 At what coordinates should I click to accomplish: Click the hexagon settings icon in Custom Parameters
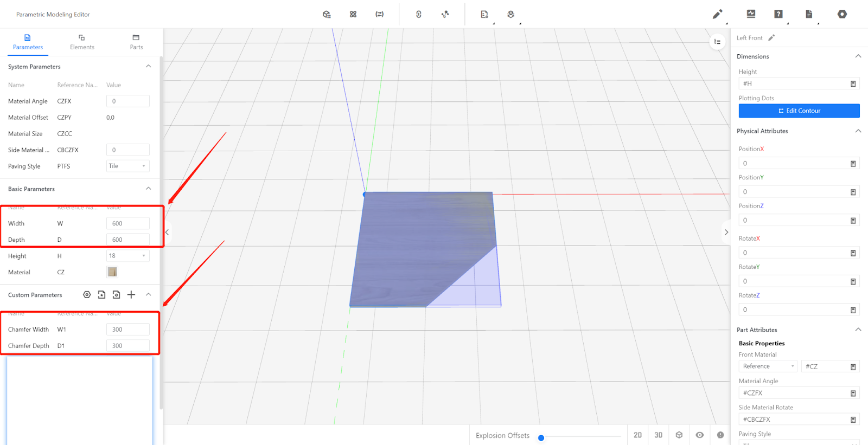(87, 295)
